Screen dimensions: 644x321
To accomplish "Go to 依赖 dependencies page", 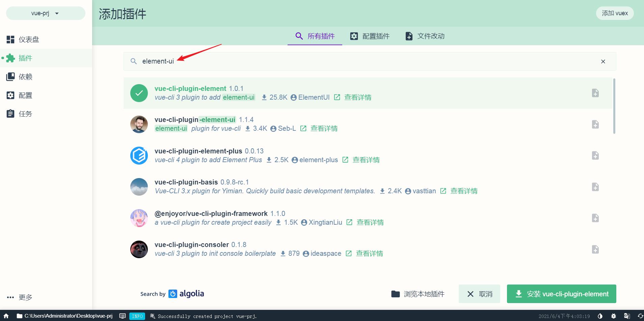I will 46,77.
